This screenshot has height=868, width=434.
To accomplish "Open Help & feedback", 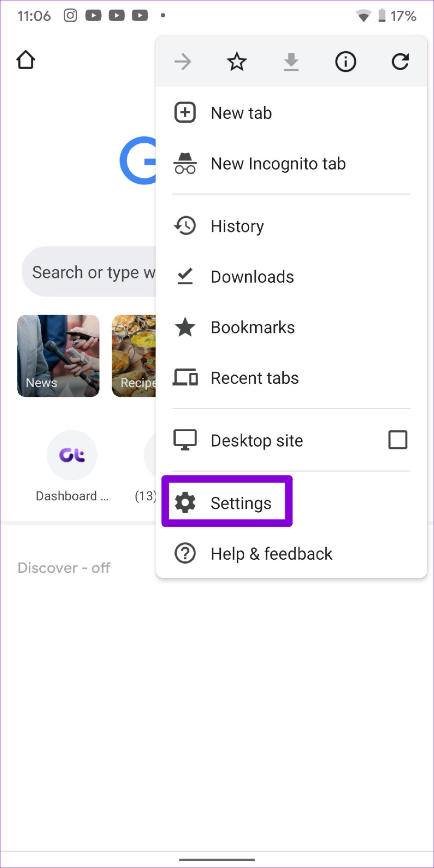I will pos(291,553).
